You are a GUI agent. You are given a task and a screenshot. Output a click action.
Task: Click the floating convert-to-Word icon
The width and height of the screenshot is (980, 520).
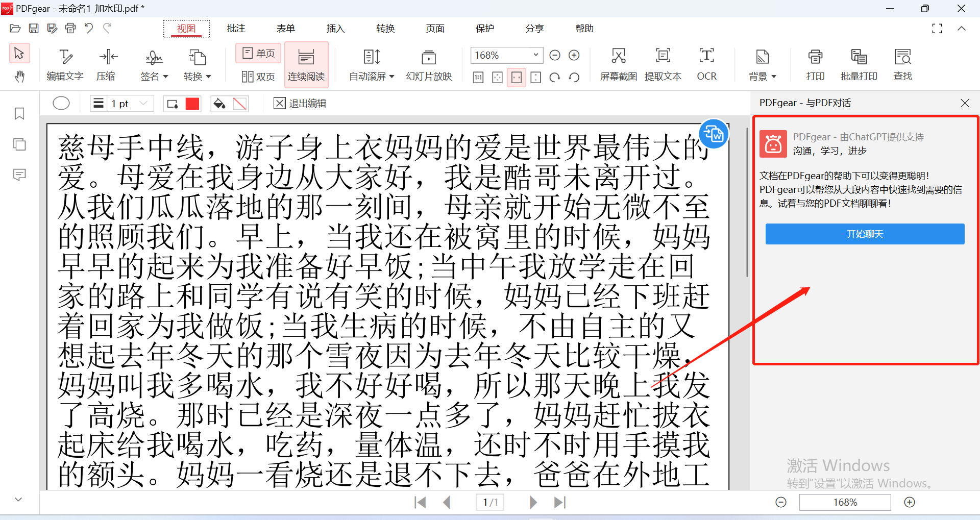(713, 134)
